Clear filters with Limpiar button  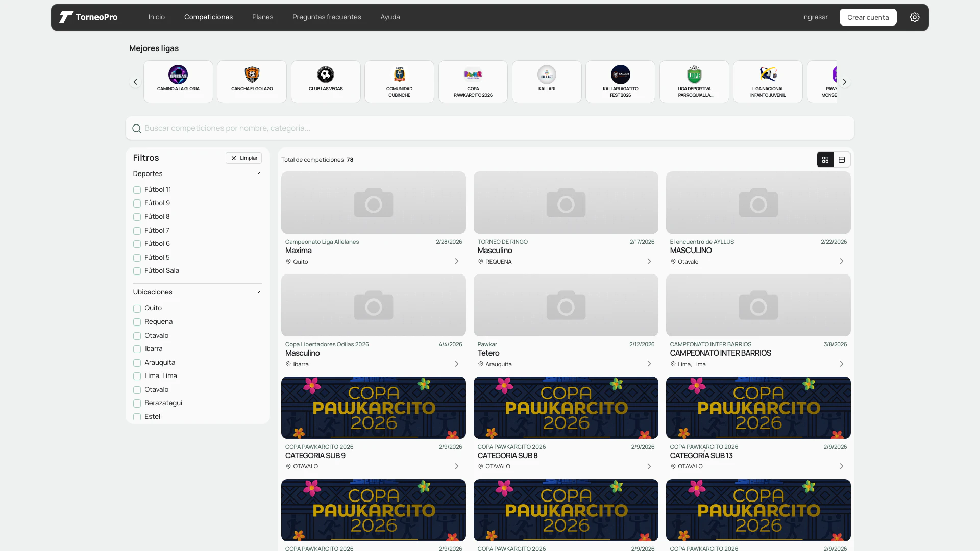tap(244, 158)
